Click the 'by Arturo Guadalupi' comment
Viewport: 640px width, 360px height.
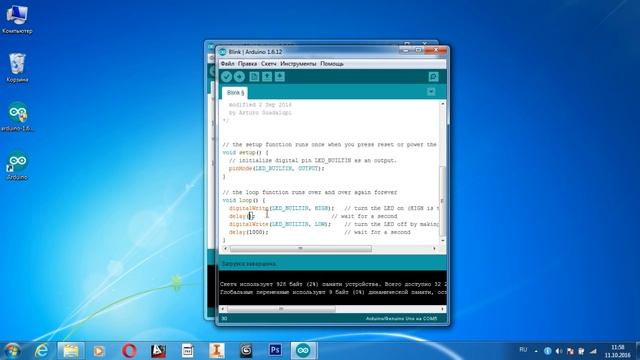point(260,113)
